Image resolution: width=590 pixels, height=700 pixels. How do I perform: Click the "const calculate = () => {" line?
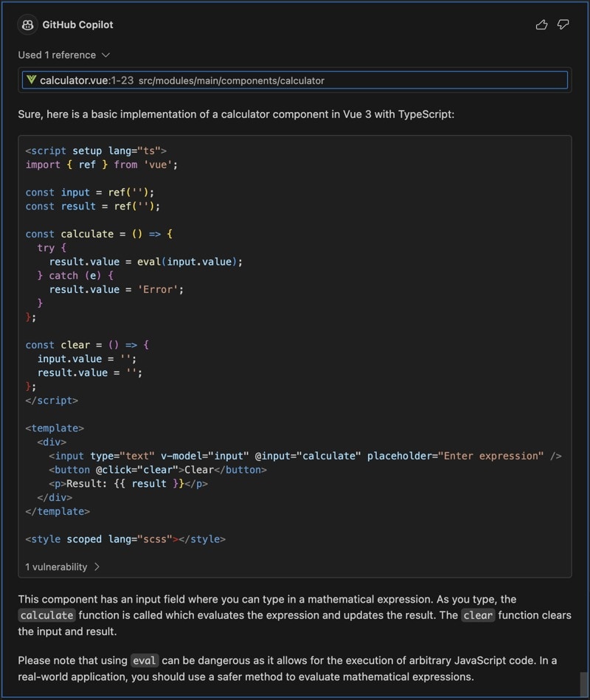(99, 234)
